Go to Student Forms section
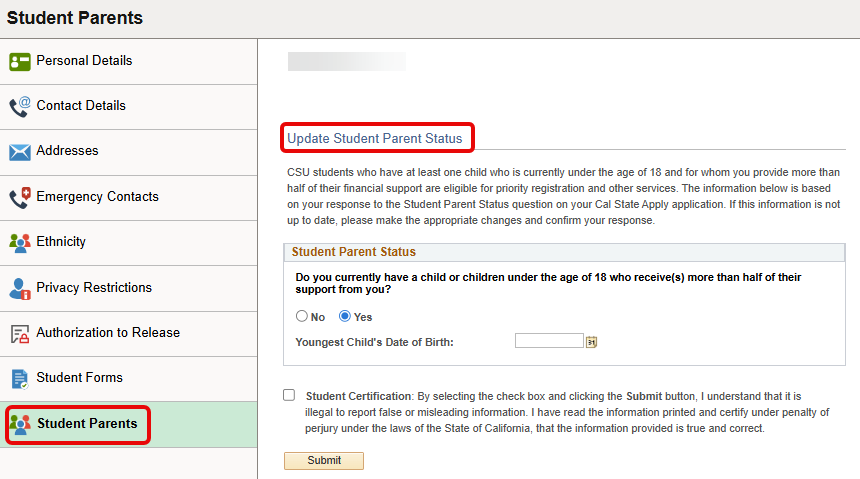 click(128, 379)
